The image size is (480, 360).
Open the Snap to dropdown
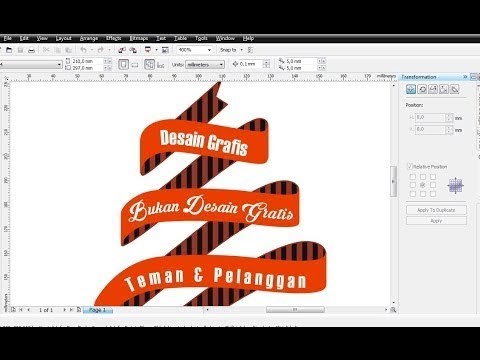[241, 50]
